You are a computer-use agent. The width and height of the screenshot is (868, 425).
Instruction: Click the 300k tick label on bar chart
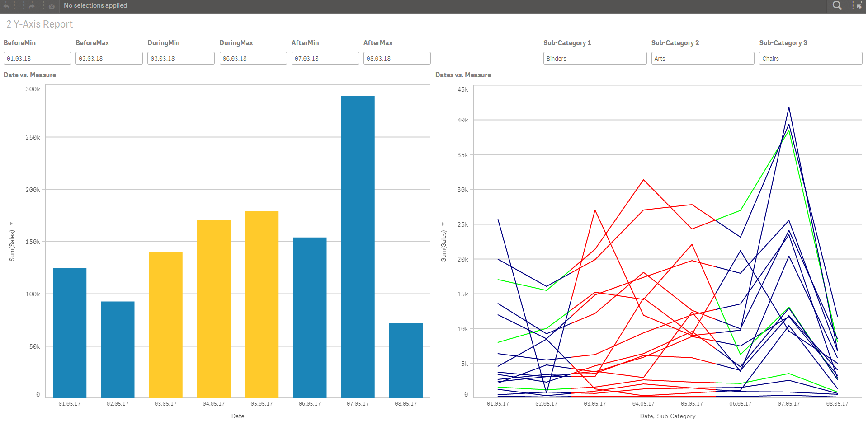coord(33,89)
